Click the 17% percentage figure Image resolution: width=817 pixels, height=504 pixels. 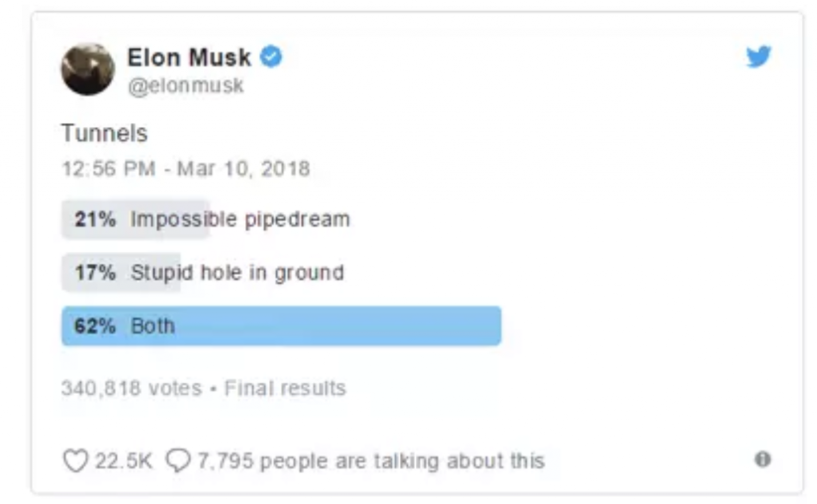click(96, 273)
